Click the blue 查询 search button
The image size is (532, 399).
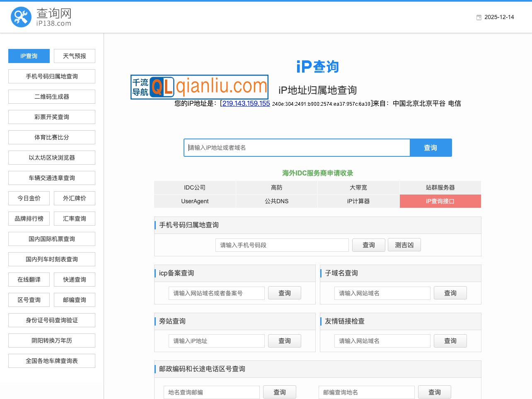430,147
